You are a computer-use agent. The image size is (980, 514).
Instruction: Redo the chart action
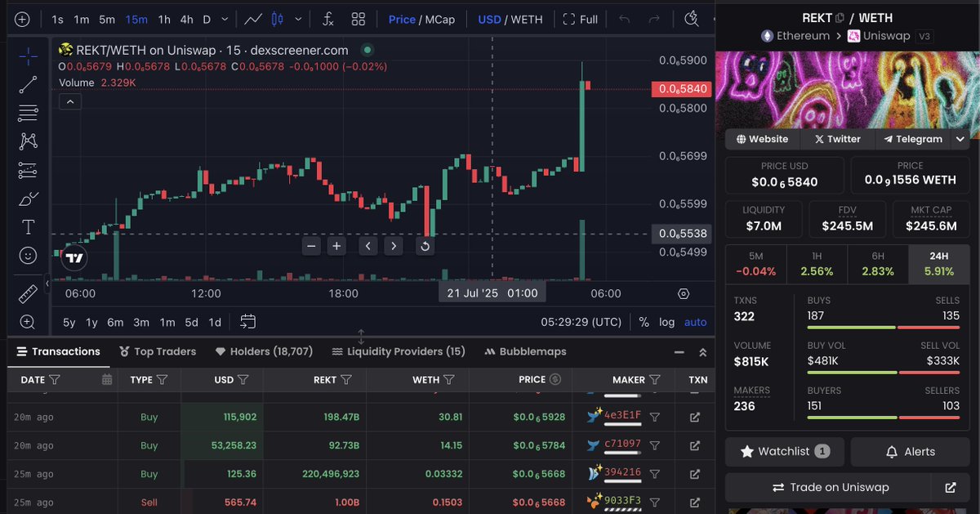653,19
